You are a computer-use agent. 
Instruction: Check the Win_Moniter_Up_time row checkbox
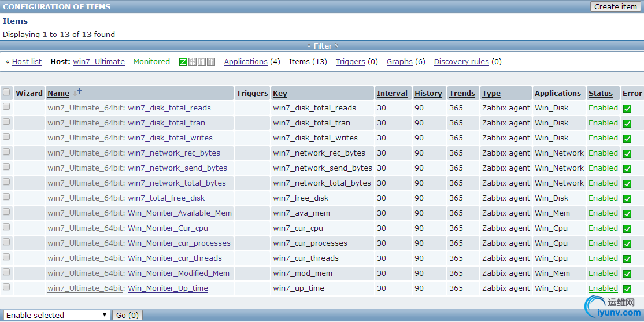point(6,287)
